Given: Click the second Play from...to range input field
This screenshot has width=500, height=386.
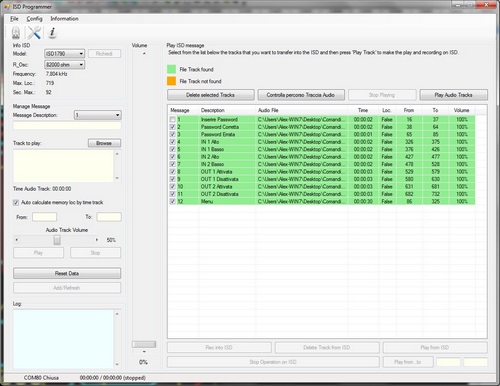Looking at the screenshot, I should coord(475,362).
